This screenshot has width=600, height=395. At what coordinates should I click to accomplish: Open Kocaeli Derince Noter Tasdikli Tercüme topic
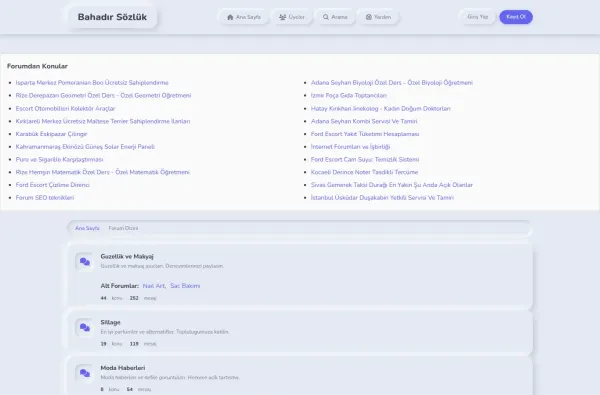(x=364, y=172)
